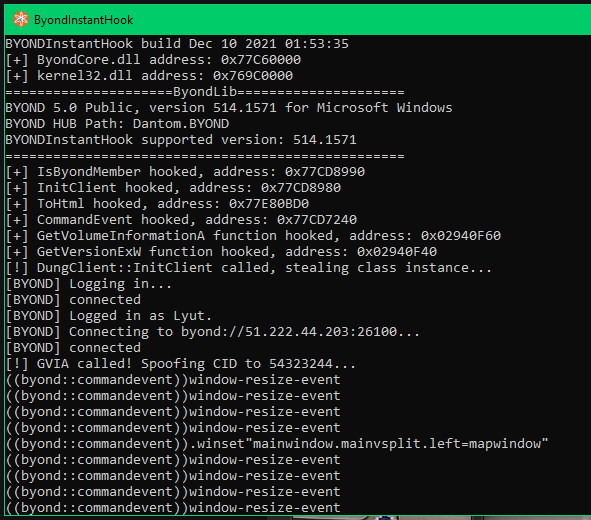This screenshot has width=591, height=520.
Task: Click the supported version 514.1571 line
Action: [181, 140]
